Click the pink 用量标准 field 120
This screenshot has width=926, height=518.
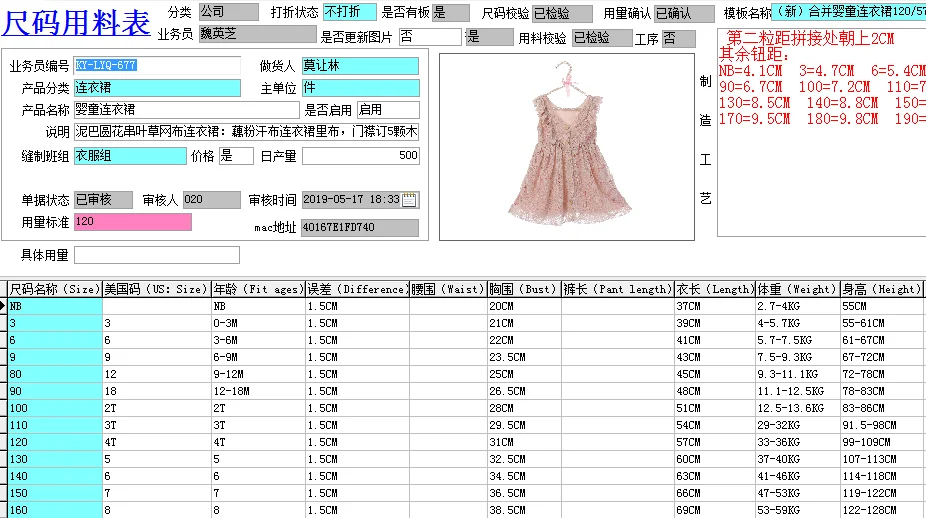click(x=132, y=221)
